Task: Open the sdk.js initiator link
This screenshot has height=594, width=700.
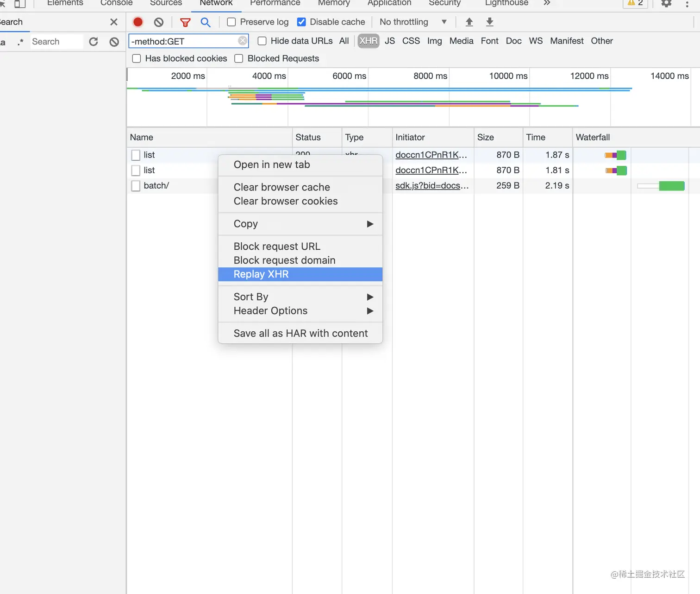Action: [x=431, y=185]
